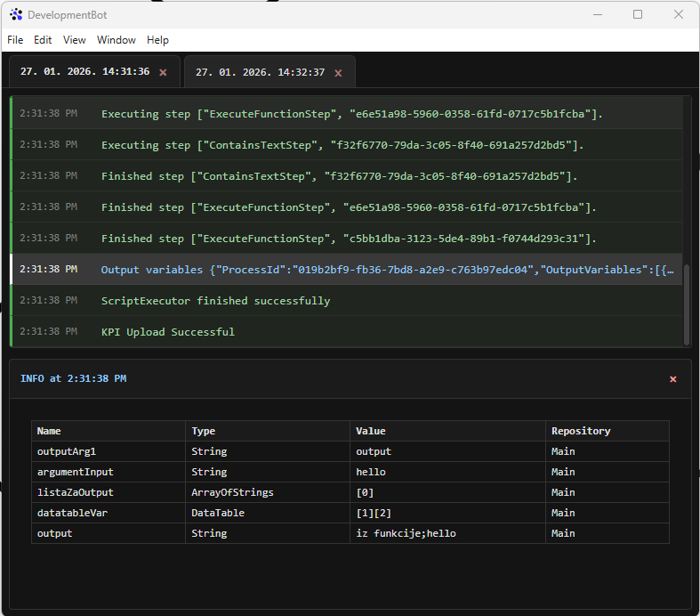Image resolution: width=700 pixels, height=616 pixels.
Task: Open the Help menu
Action: pos(157,40)
